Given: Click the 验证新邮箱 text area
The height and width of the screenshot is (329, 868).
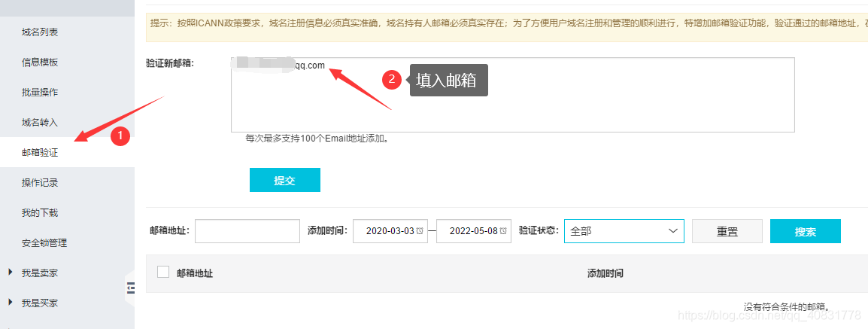Looking at the screenshot, I should coord(513,95).
